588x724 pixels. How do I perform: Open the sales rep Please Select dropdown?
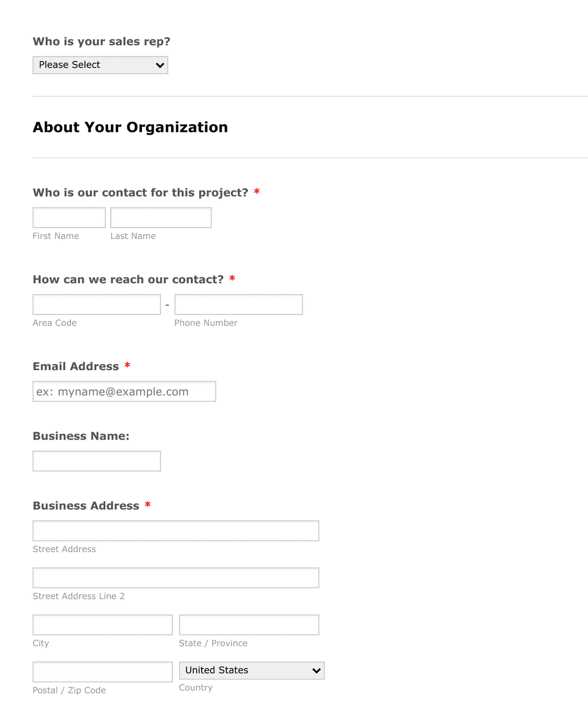[x=100, y=65]
